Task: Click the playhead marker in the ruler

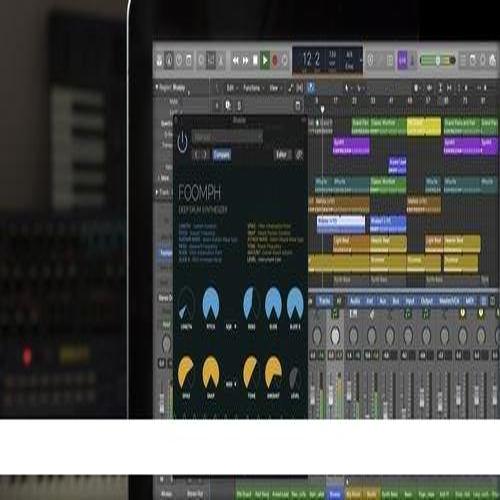Action: tap(322, 109)
